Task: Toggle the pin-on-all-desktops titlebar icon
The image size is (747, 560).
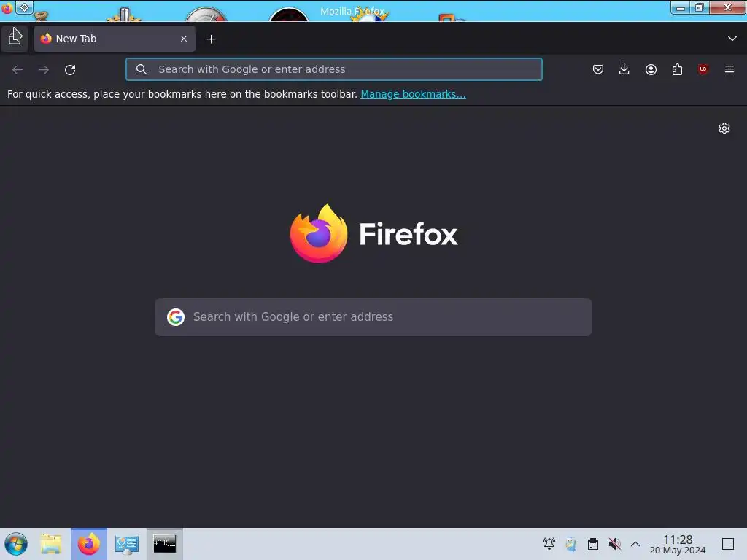Action: pos(24,7)
